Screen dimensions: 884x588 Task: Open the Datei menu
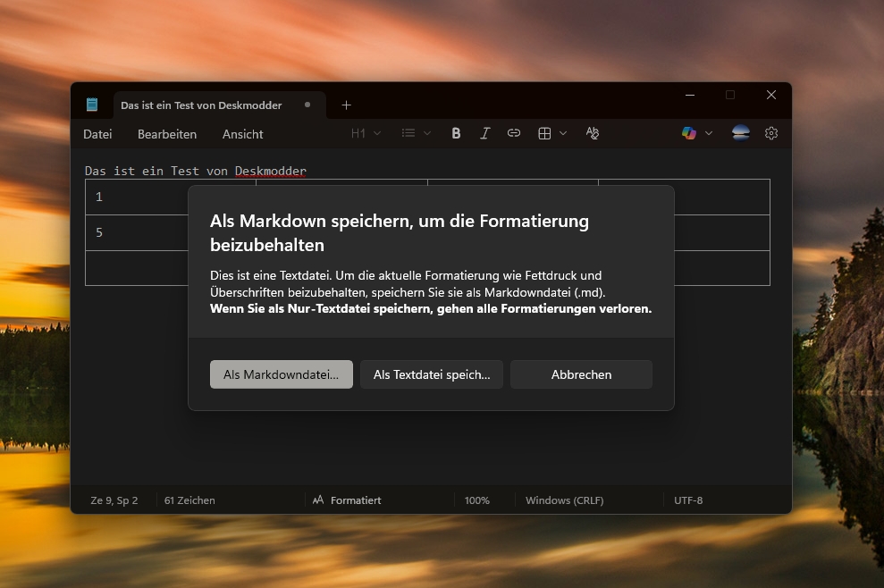pyautogui.click(x=97, y=134)
